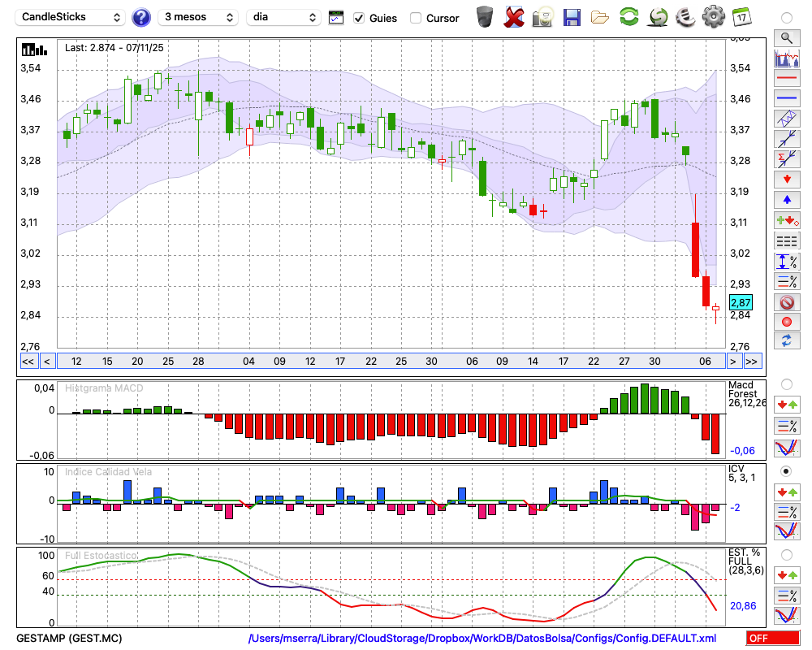Select the radio button beside the toolbar

pos(787,18)
